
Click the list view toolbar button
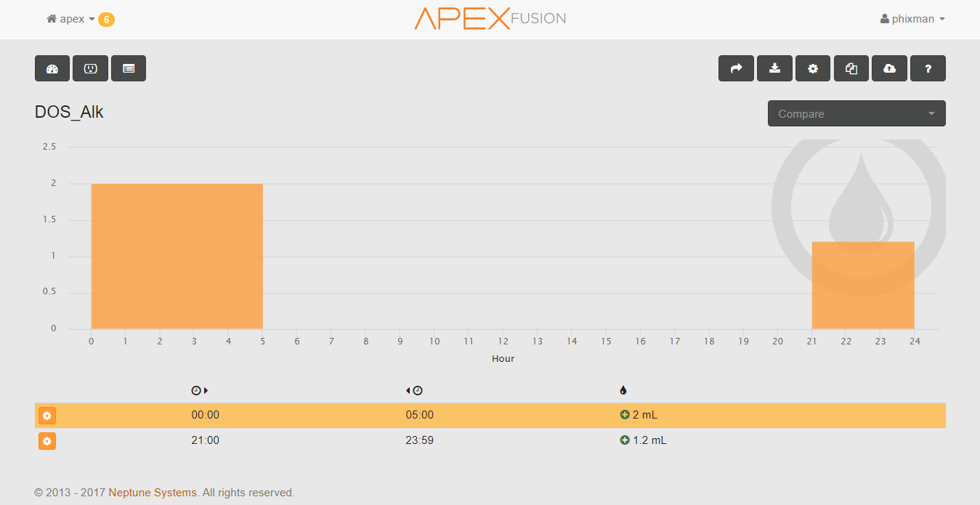tap(129, 68)
